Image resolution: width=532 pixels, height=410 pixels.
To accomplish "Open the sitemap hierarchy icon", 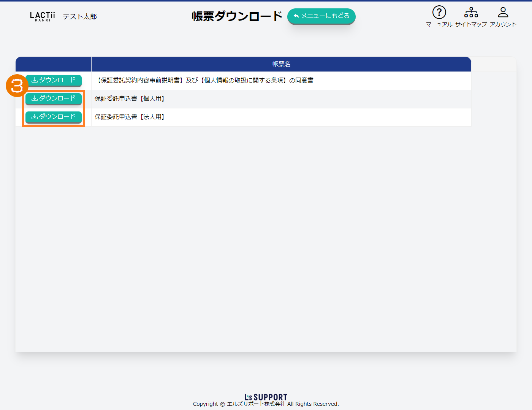I will [x=471, y=12].
